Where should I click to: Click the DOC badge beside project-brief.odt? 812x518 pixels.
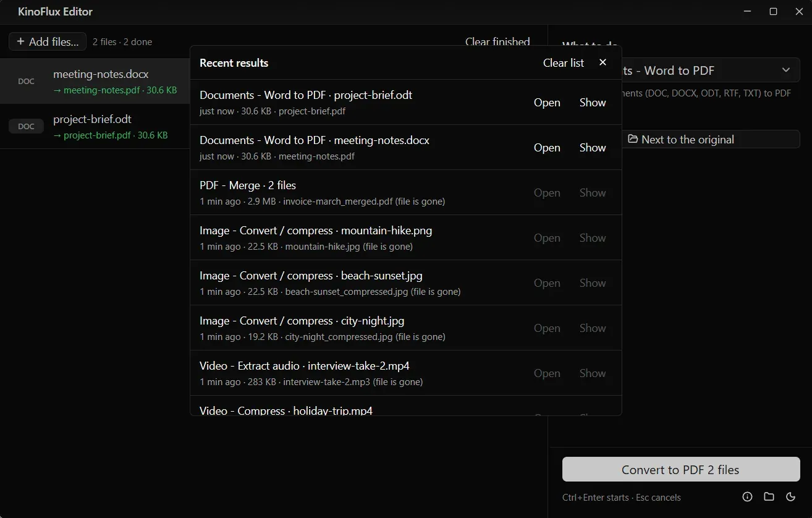tap(26, 127)
